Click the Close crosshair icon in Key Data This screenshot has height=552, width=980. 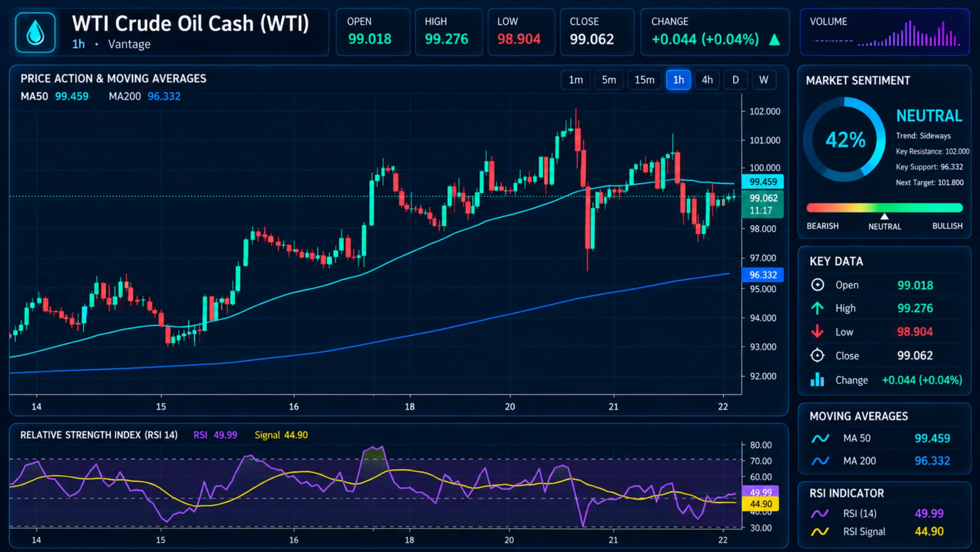pos(817,355)
